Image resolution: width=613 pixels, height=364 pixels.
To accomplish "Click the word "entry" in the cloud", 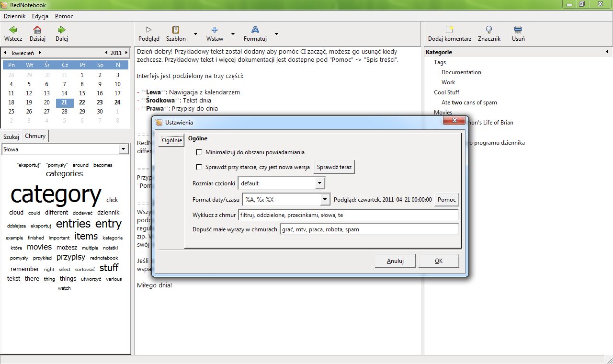I will (x=109, y=224).
